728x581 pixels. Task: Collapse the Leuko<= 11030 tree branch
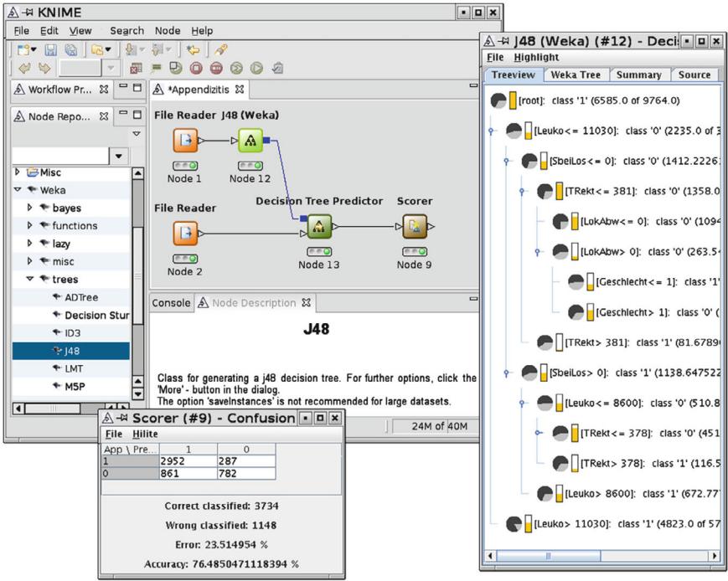(x=492, y=131)
